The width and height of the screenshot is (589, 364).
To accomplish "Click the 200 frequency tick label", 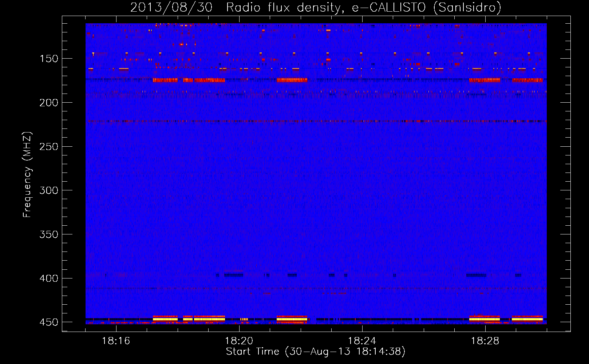I will [x=49, y=103].
